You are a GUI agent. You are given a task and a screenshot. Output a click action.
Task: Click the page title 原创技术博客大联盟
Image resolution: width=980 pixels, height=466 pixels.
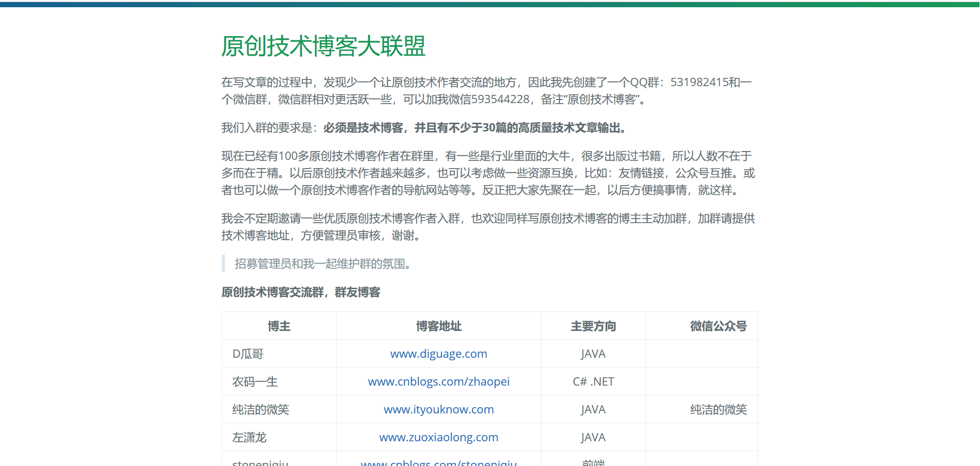coord(323,46)
